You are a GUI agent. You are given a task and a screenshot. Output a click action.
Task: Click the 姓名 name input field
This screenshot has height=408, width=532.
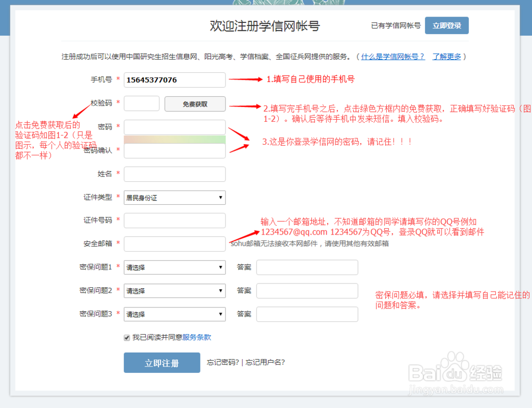pyautogui.click(x=174, y=174)
